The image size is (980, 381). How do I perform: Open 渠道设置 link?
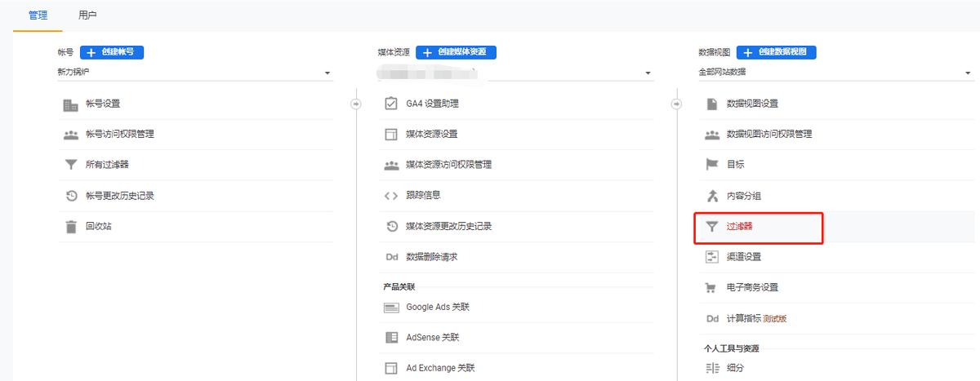coord(743,257)
